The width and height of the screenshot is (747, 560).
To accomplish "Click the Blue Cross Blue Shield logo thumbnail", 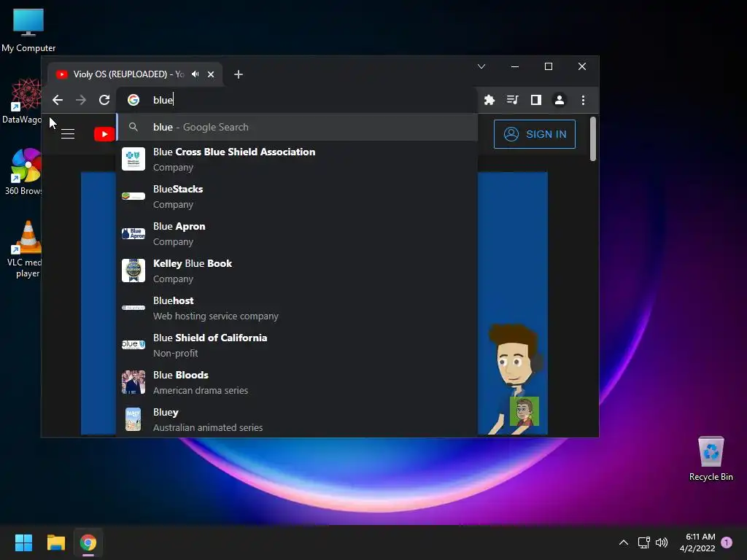I will pos(133,159).
